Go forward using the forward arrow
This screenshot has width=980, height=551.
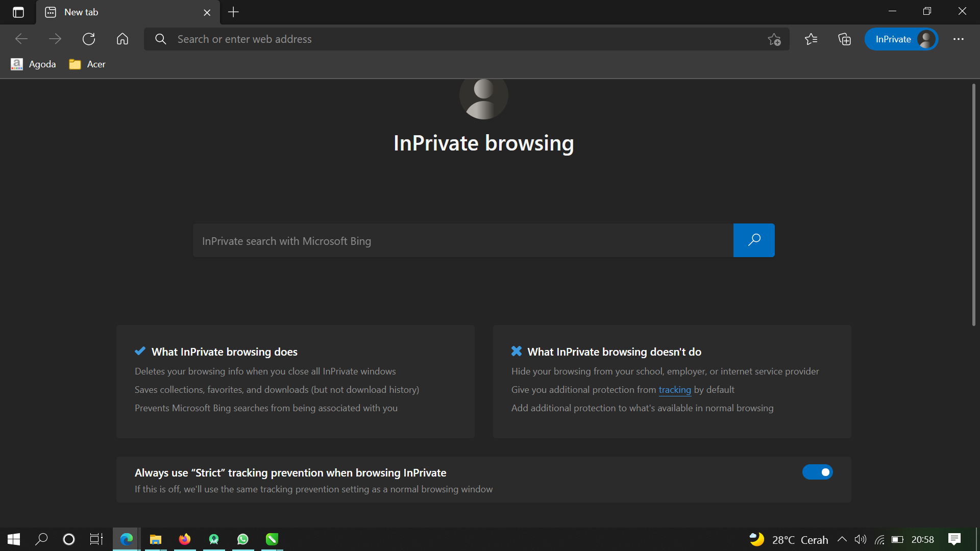pos(55,39)
